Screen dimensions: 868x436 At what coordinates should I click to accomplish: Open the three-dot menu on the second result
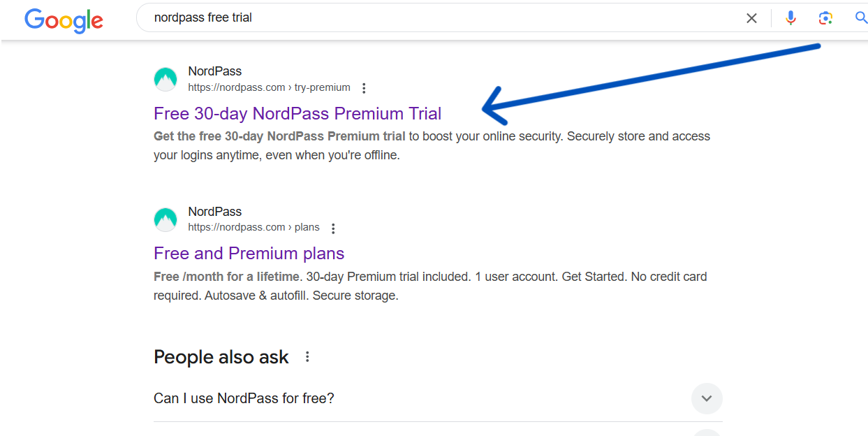click(x=333, y=228)
